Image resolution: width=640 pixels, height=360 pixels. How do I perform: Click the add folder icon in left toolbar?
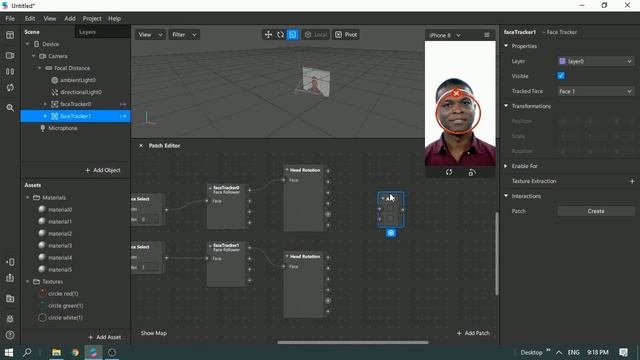tap(10, 298)
